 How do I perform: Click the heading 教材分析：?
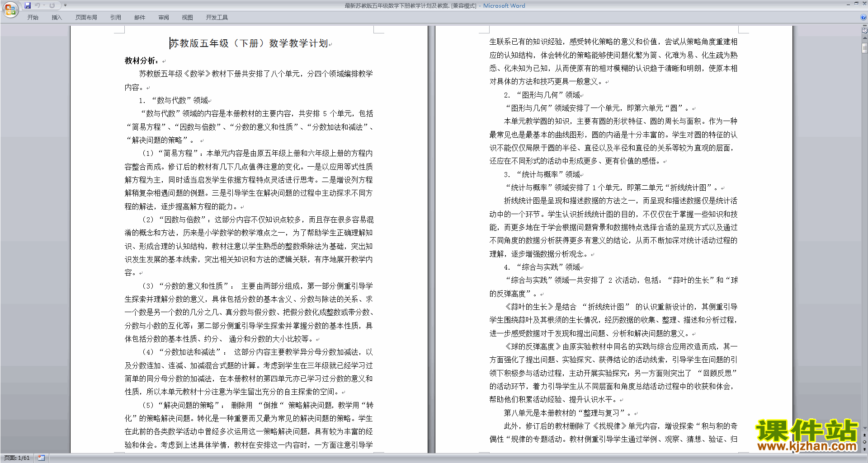pyautogui.click(x=142, y=61)
